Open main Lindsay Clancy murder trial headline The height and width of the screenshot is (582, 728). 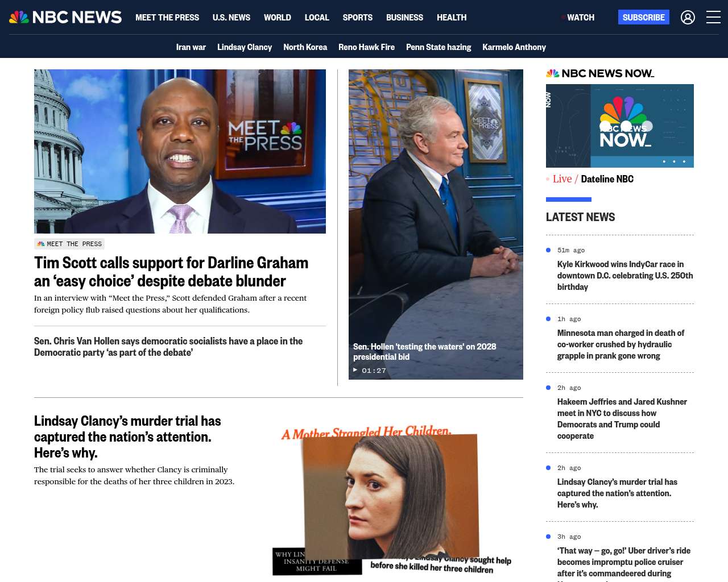(127, 436)
